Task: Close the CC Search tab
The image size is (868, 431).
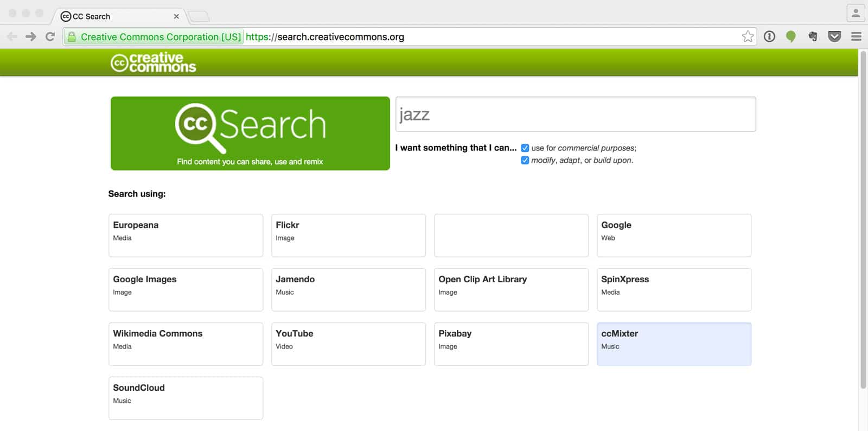Action: tap(176, 16)
